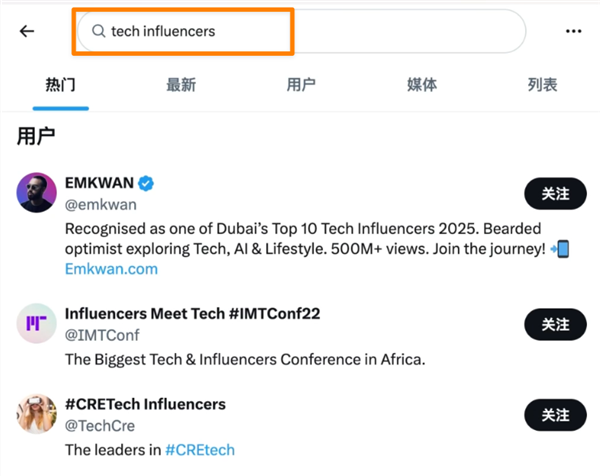Open the Emkwan.com link
Viewport: 600px width, 476px height.
point(111,269)
